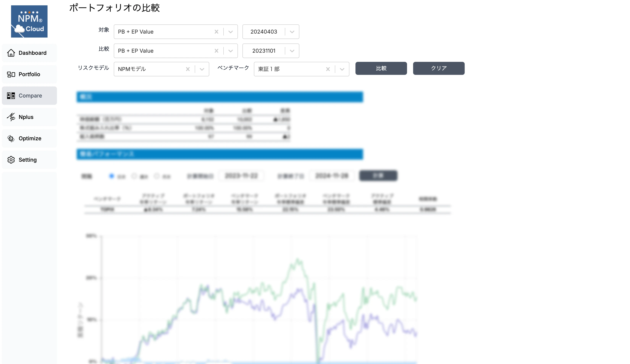
Task: Click the Optimize gear-chart icon
Action: 11,138
